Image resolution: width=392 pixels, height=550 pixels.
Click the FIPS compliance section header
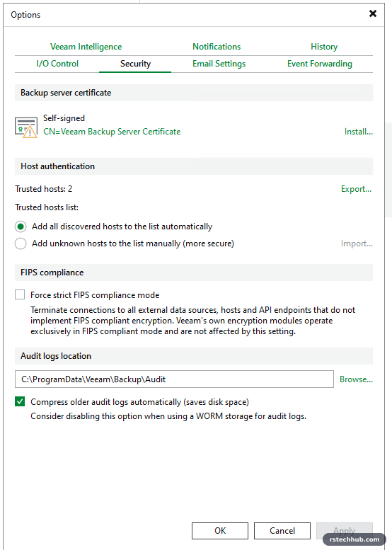[x=194, y=273]
